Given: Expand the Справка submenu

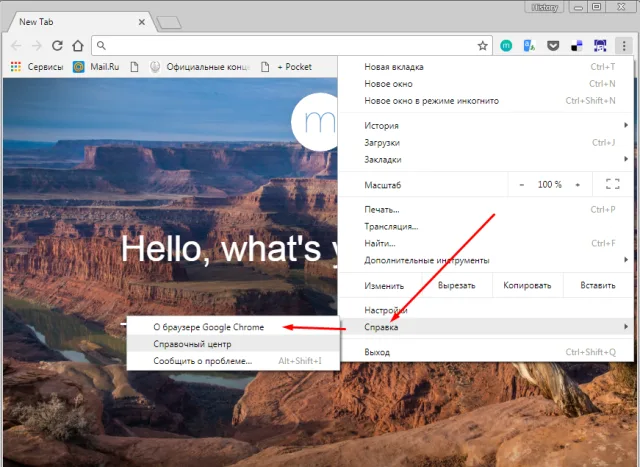Looking at the screenshot, I should [x=486, y=327].
